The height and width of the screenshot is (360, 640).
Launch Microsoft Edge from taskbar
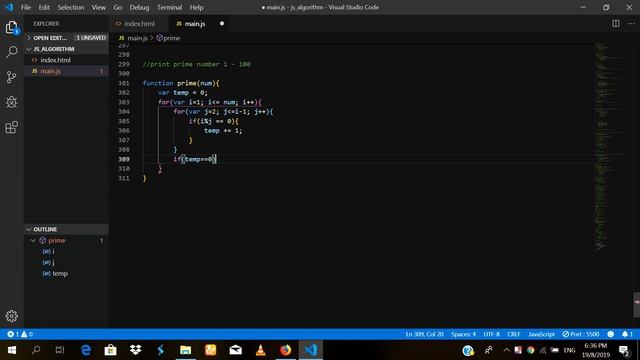(x=86, y=350)
